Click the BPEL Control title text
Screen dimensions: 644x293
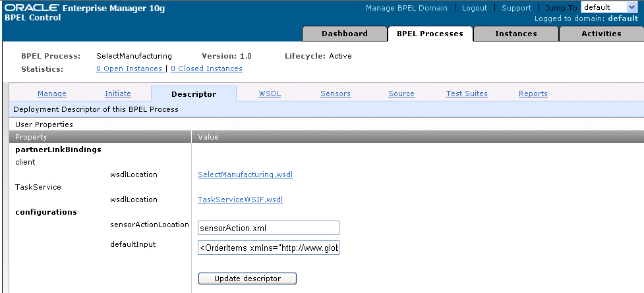32,18
